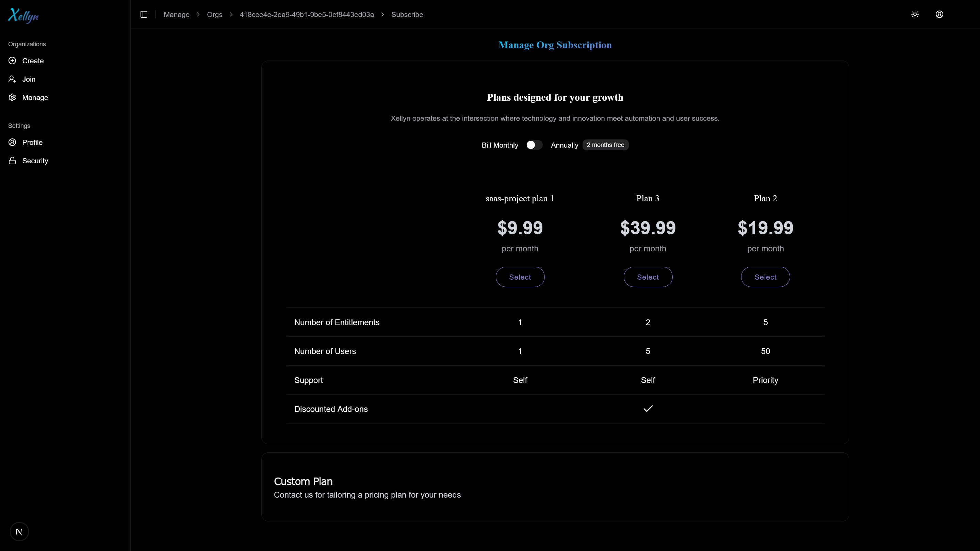Click the Number of Entitlements row label
The height and width of the screenshot is (551, 980).
tap(337, 322)
